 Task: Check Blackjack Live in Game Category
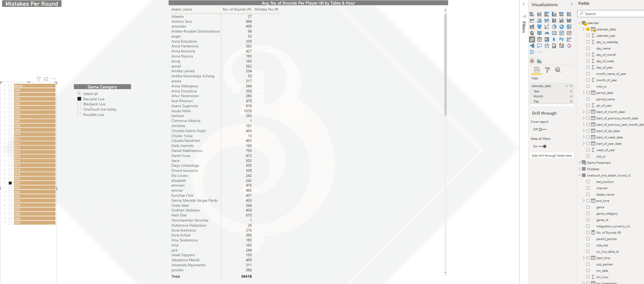[79, 104]
